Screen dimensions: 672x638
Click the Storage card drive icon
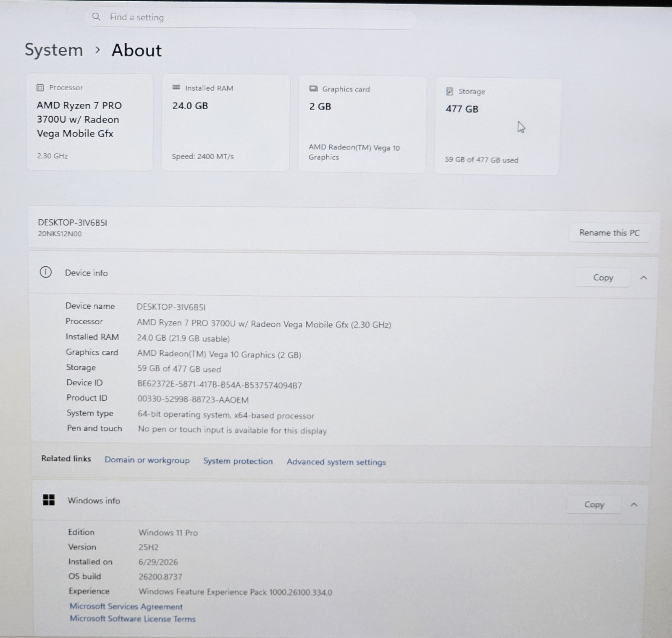449,91
